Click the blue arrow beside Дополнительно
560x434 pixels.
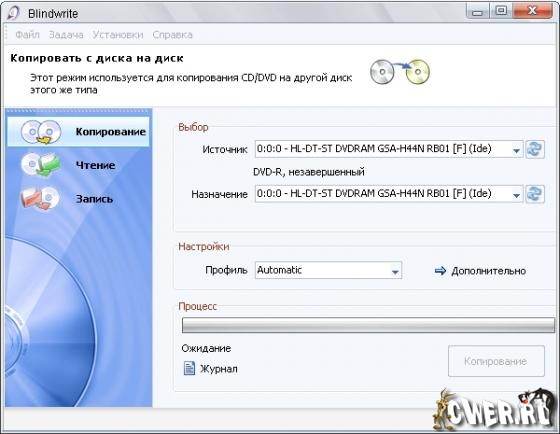pos(440,271)
